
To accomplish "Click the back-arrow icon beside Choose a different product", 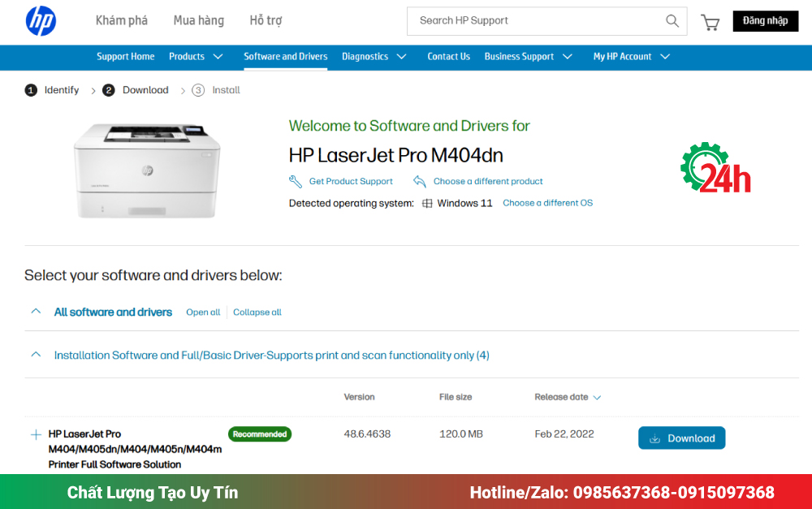I will [x=420, y=181].
